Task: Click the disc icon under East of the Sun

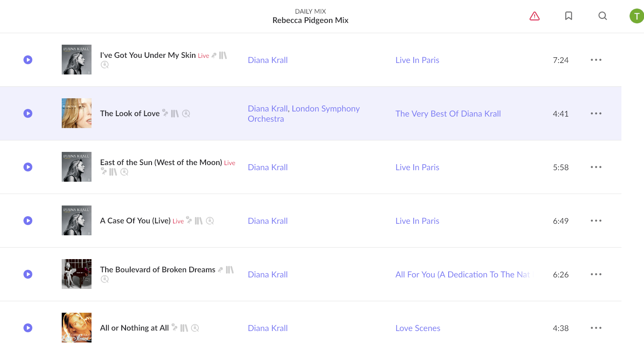Action: point(124,172)
